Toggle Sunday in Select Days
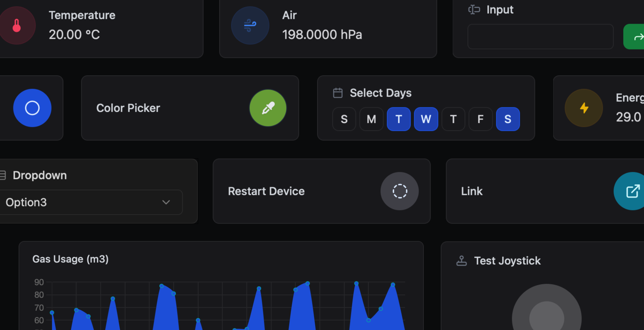644x330 pixels. pyautogui.click(x=344, y=119)
